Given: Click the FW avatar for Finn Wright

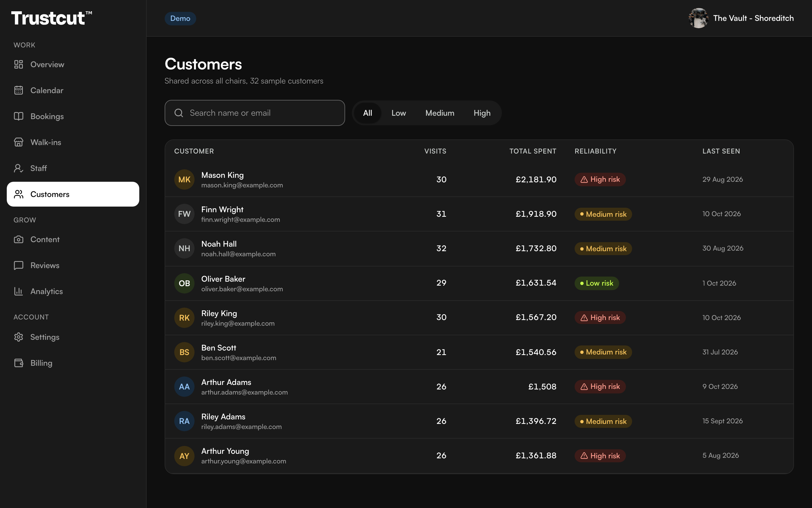Looking at the screenshot, I should (184, 214).
